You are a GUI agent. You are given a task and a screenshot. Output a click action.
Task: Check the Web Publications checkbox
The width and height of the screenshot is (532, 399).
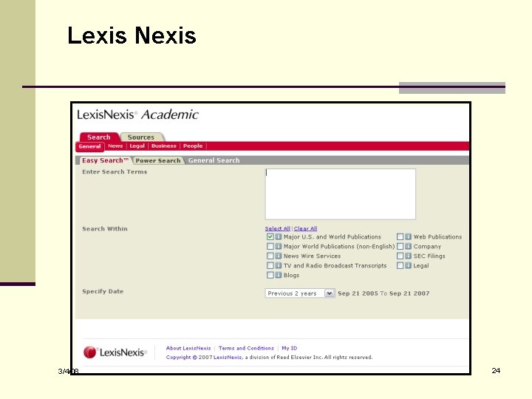coord(400,237)
